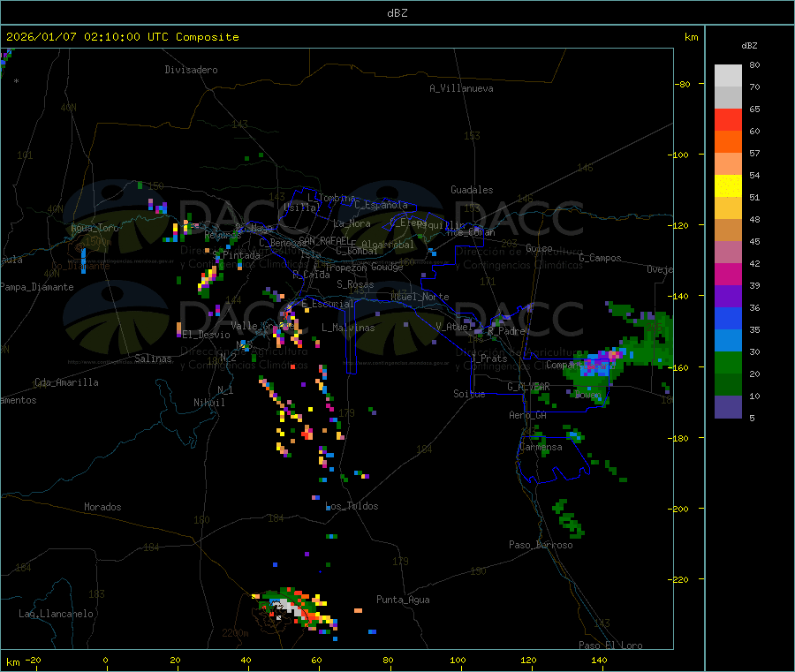Click the blue 35-36 dBZ legend swatch
The image size is (795, 672).
point(728,318)
